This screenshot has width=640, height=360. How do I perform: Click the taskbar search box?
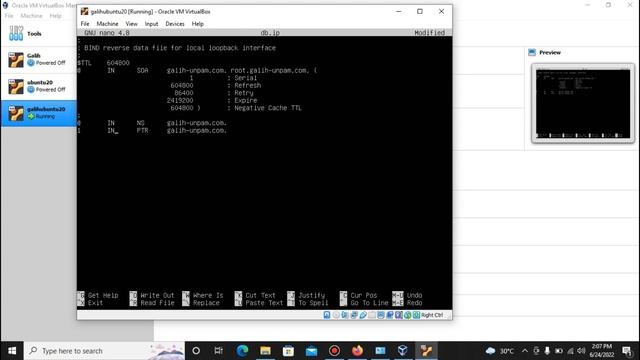coord(104,351)
